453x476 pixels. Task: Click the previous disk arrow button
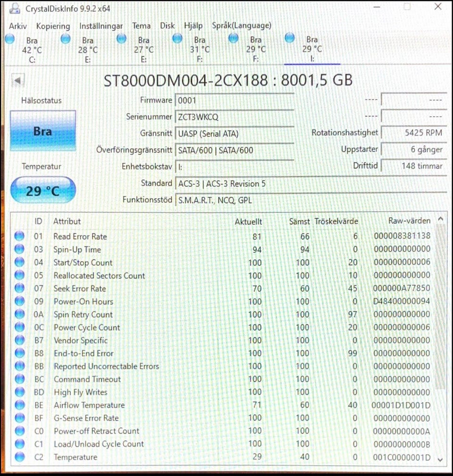[18, 81]
